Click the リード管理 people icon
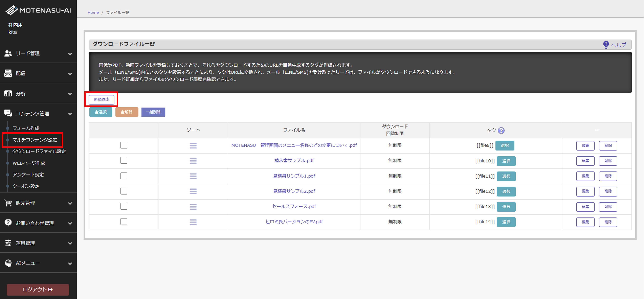The image size is (644, 299). (x=8, y=53)
